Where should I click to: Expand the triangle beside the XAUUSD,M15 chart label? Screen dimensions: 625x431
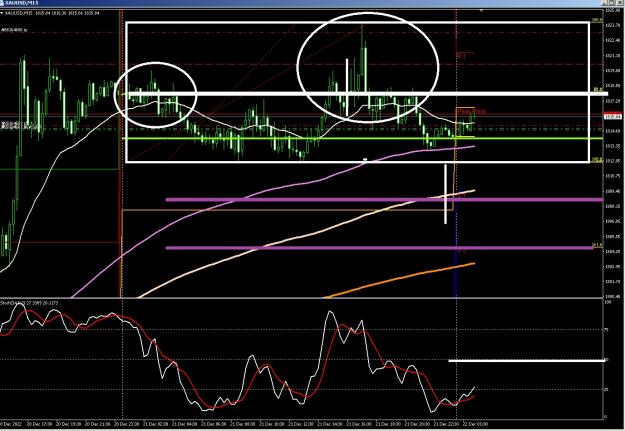point(2,13)
